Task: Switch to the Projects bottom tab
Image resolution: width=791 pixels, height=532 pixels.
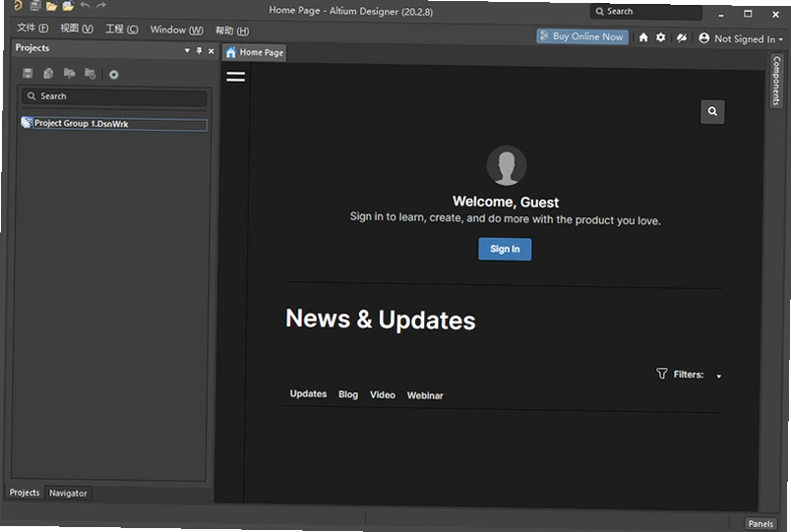Action: click(x=25, y=492)
